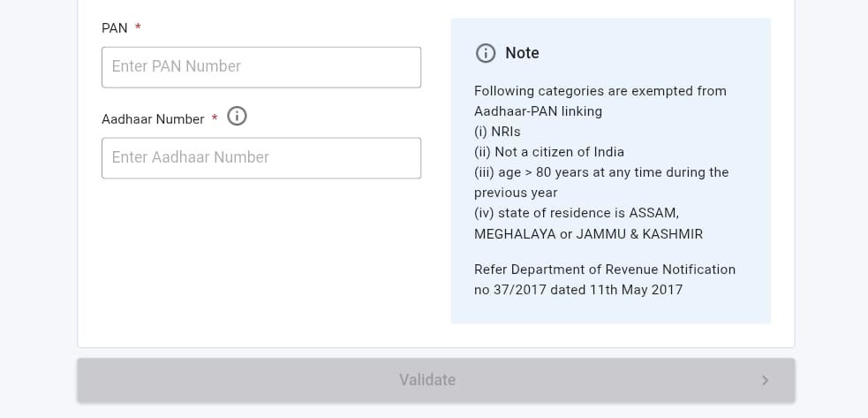Click "Refer Department of Revenue Notification" text

(x=604, y=270)
